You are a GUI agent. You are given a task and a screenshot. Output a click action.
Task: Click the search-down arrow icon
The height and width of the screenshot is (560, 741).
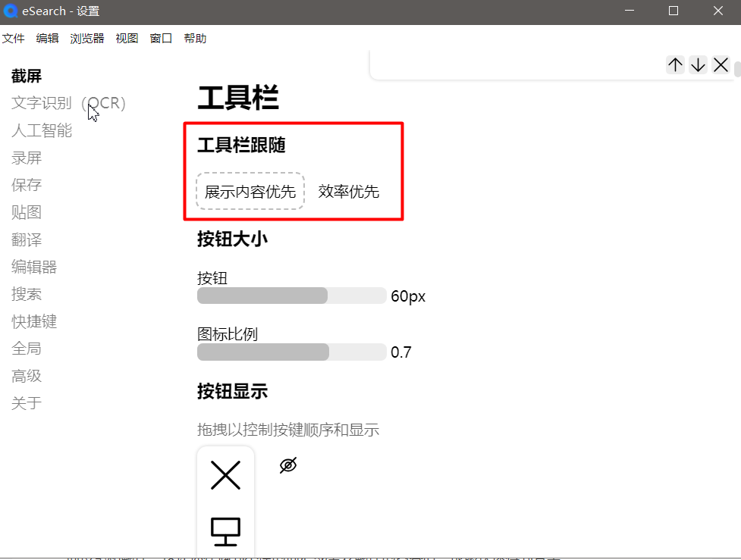point(697,64)
